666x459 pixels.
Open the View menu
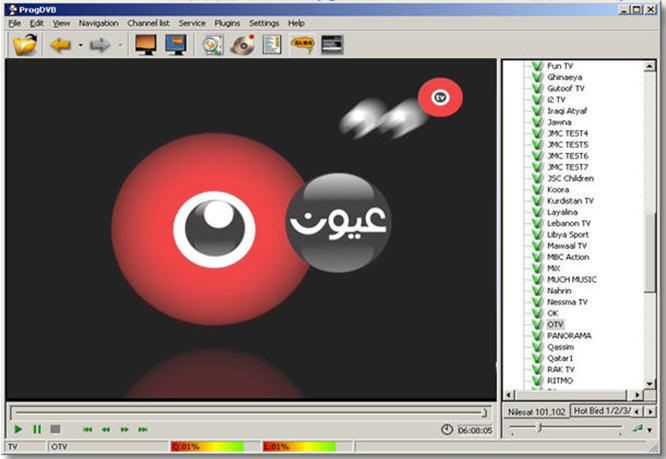(61, 23)
